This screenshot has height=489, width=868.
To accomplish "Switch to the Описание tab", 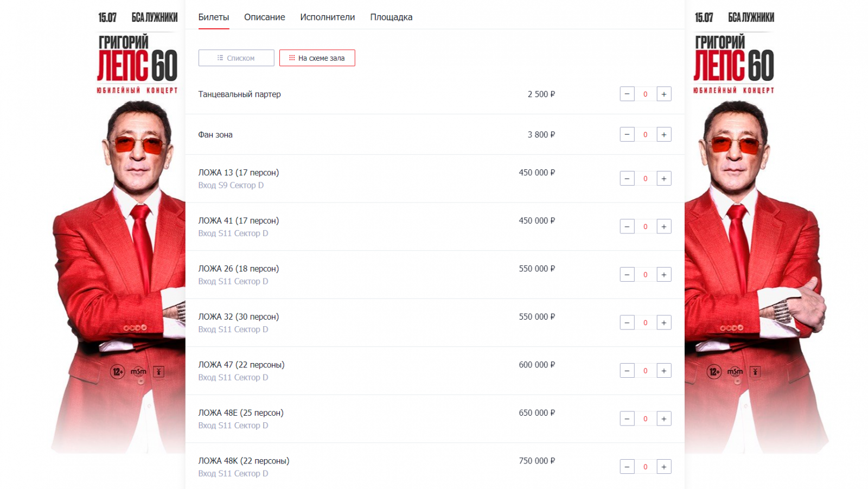I will point(265,17).
